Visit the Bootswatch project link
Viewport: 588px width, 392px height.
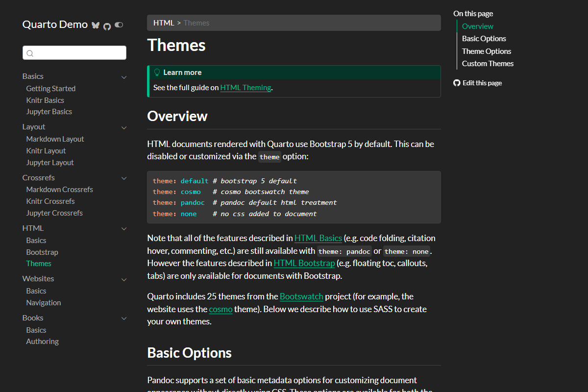point(301,296)
